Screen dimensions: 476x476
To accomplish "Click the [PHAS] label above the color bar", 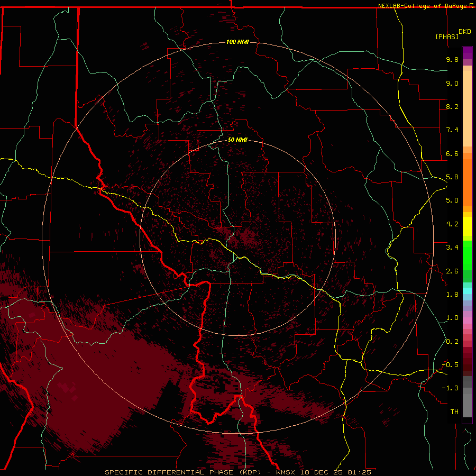I will point(447,36).
